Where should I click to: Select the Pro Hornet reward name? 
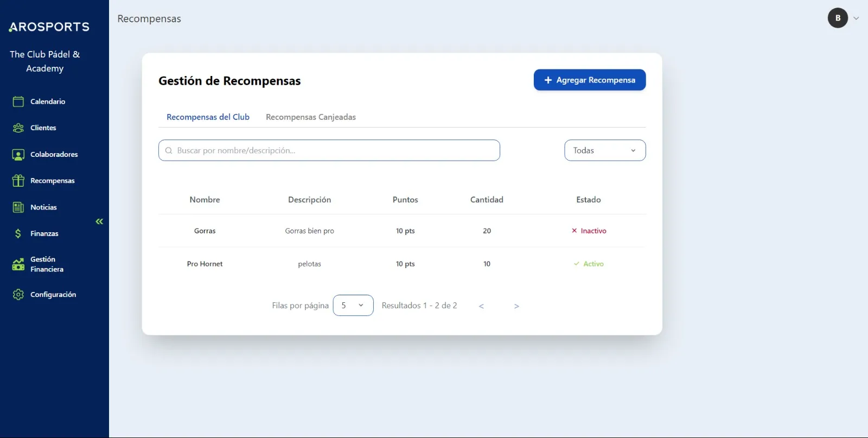pyautogui.click(x=205, y=264)
